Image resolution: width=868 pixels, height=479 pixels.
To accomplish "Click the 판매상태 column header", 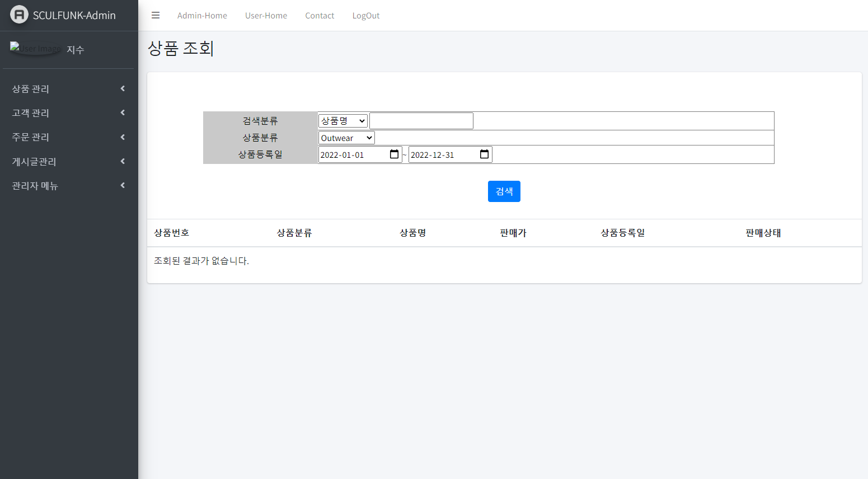I will click(x=763, y=233).
